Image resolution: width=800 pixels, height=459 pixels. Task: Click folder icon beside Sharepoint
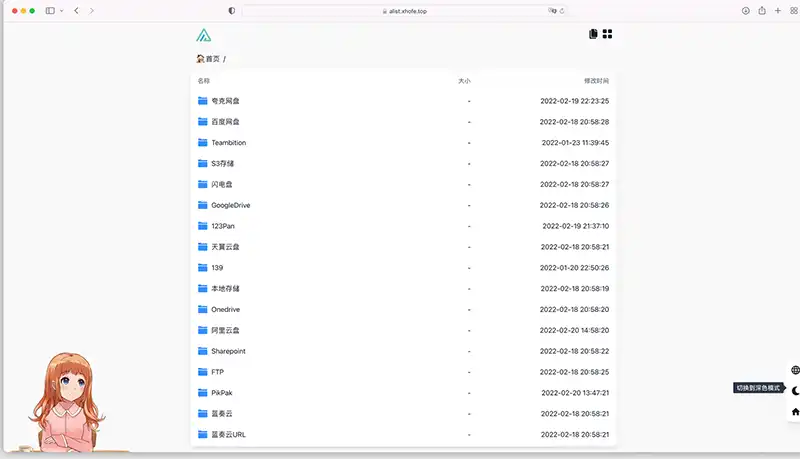203,351
